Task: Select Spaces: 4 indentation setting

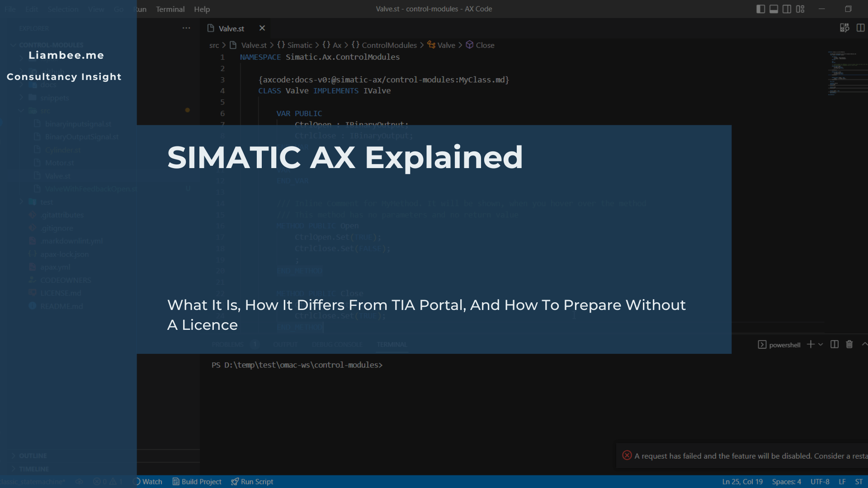Action: pyautogui.click(x=786, y=482)
